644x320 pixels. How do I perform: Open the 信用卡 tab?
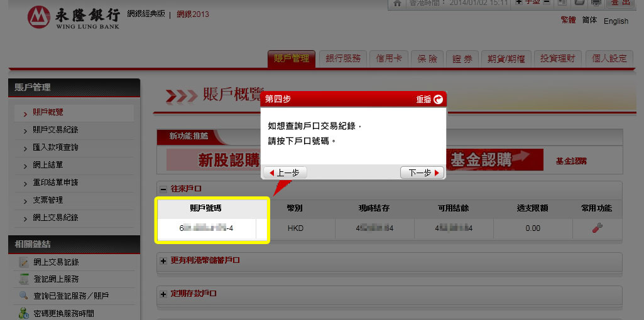[389, 58]
